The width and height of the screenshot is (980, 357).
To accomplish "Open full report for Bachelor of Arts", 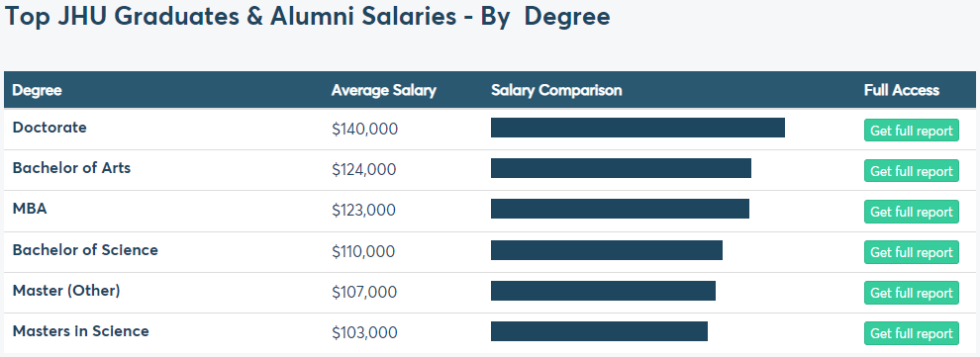I will point(912,171).
